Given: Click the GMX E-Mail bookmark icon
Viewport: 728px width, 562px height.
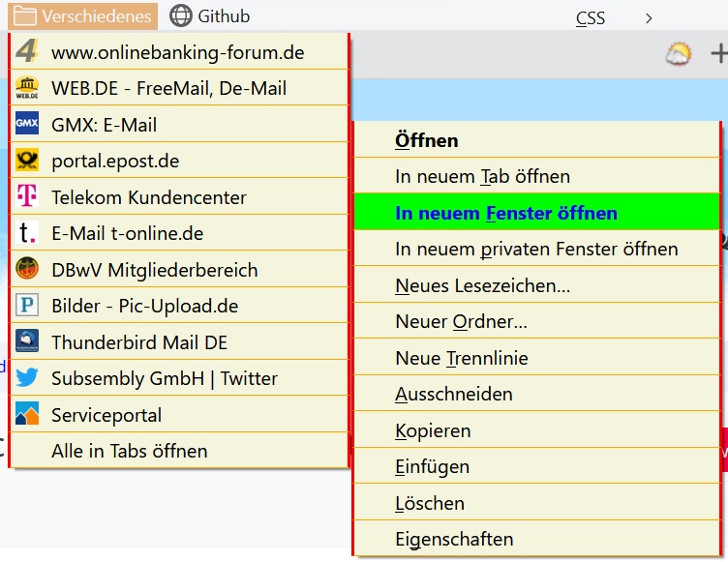Looking at the screenshot, I should click(27, 125).
